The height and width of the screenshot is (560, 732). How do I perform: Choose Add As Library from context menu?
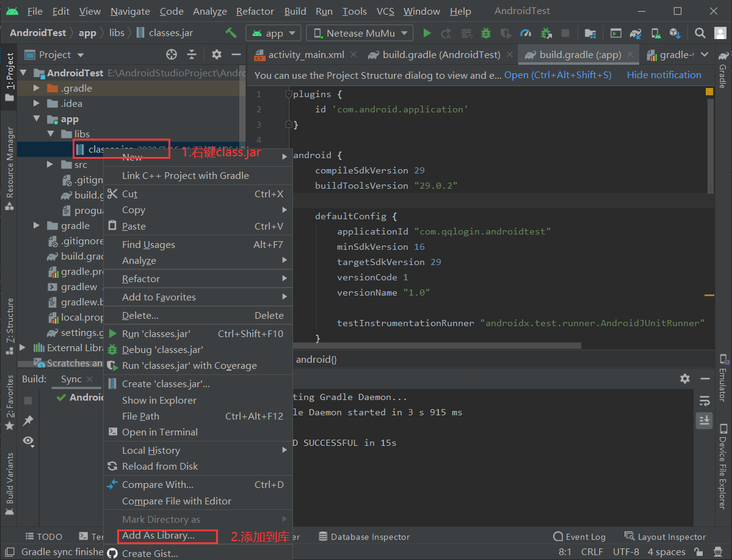point(159,536)
